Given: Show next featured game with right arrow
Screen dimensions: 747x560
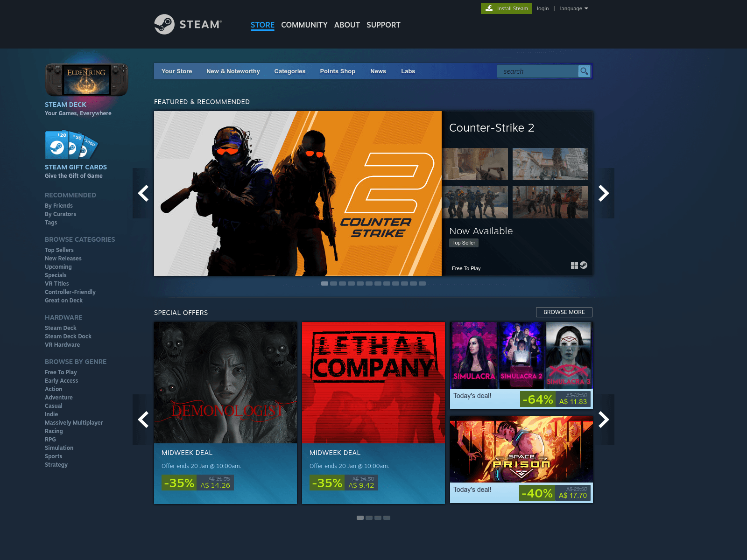Looking at the screenshot, I should 604,193.
